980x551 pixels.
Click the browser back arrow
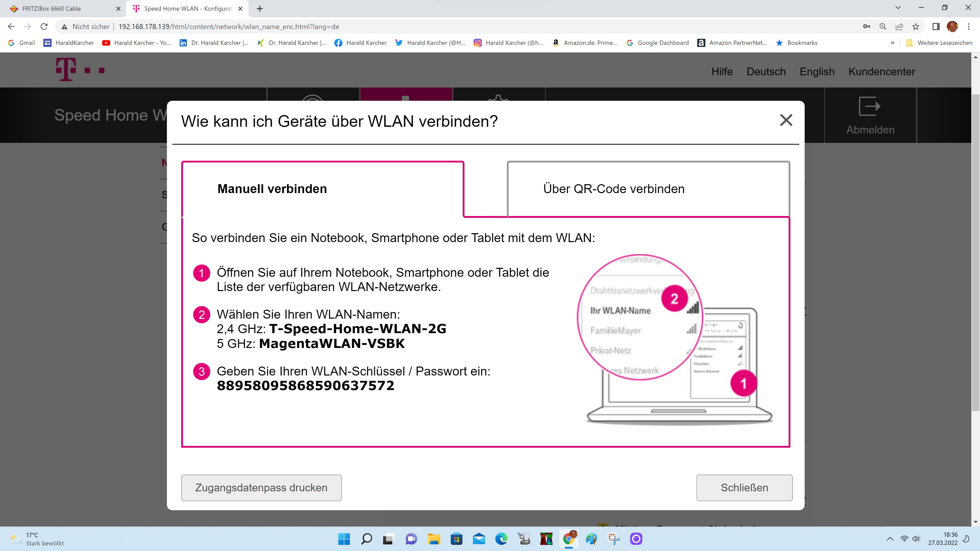11,27
